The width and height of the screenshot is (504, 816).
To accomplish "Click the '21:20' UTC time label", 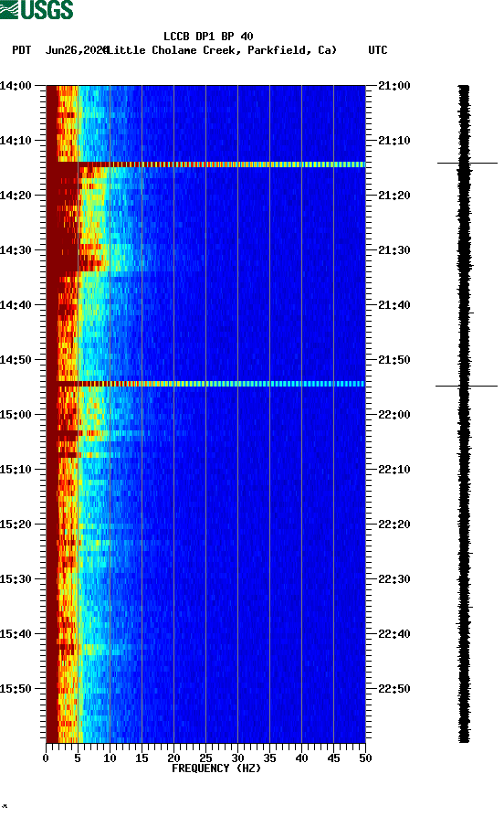I will (x=394, y=196).
